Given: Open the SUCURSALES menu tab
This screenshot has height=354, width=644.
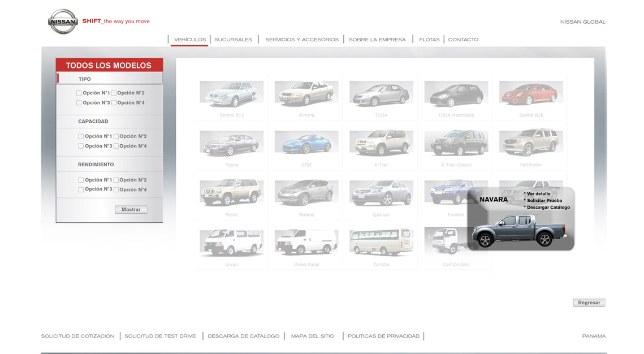Looking at the screenshot, I should [x=233, y=40].
